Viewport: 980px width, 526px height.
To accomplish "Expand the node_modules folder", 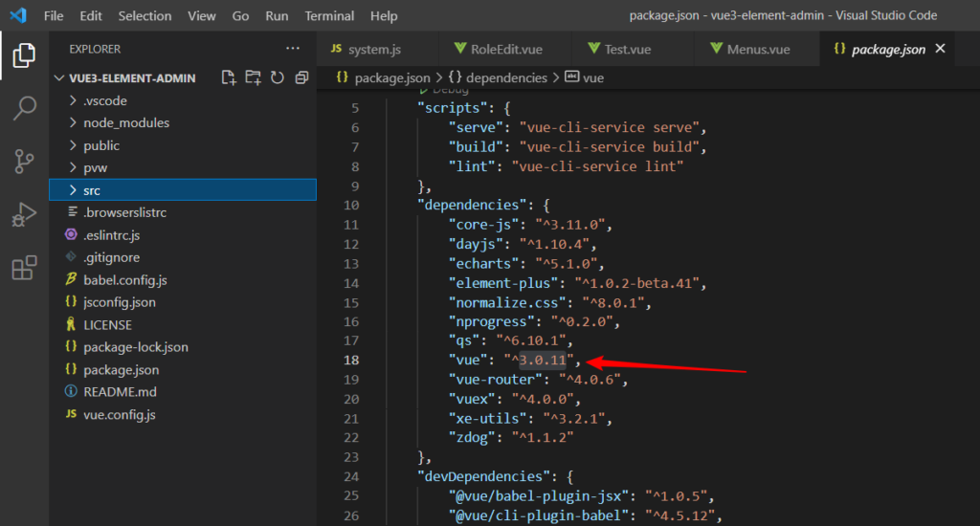I will (x=183, y=123).
